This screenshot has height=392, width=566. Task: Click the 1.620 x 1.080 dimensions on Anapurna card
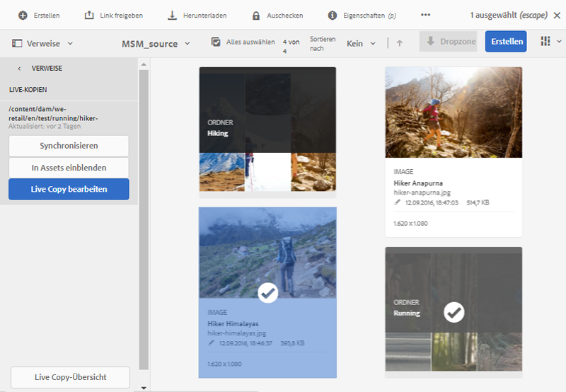(x=410, y=224)
